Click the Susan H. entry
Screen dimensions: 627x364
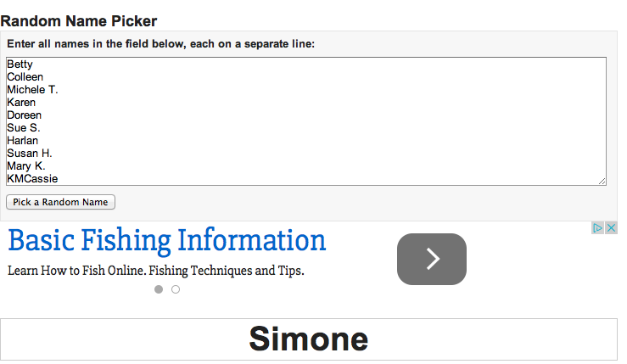click(x=30, y=154)
